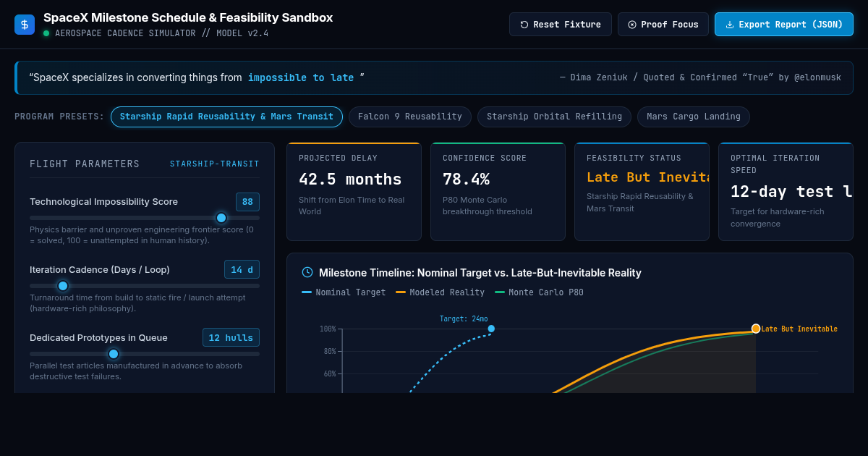Click the '80%' y-axis label on chart
Viewport: 868px width, 456px height.
tap(330, 352)
